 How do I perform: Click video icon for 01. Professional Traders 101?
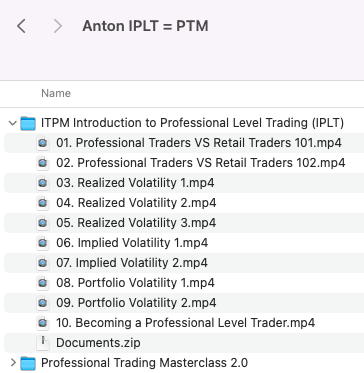pos(43,143)
